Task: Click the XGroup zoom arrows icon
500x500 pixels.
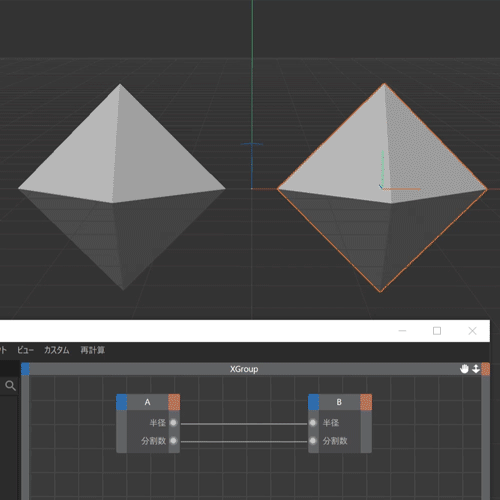Action: [476, 369]
